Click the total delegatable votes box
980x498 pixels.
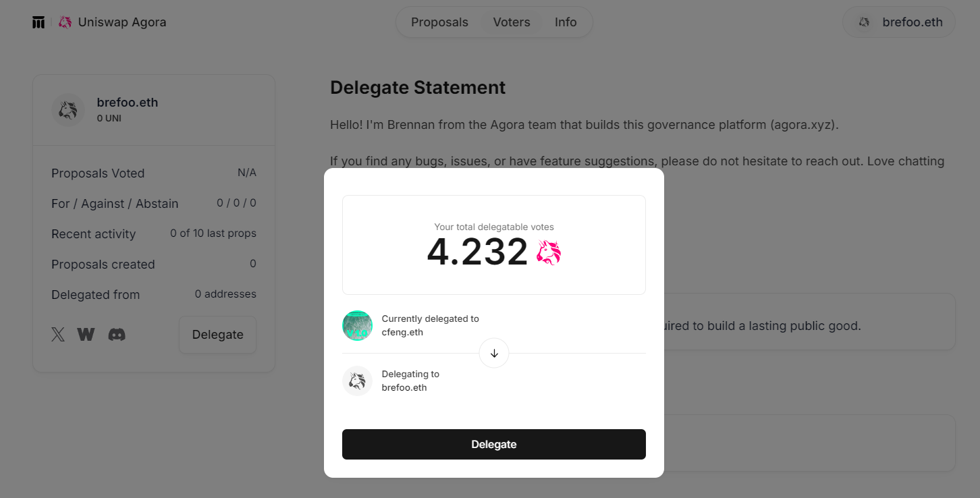494,245
